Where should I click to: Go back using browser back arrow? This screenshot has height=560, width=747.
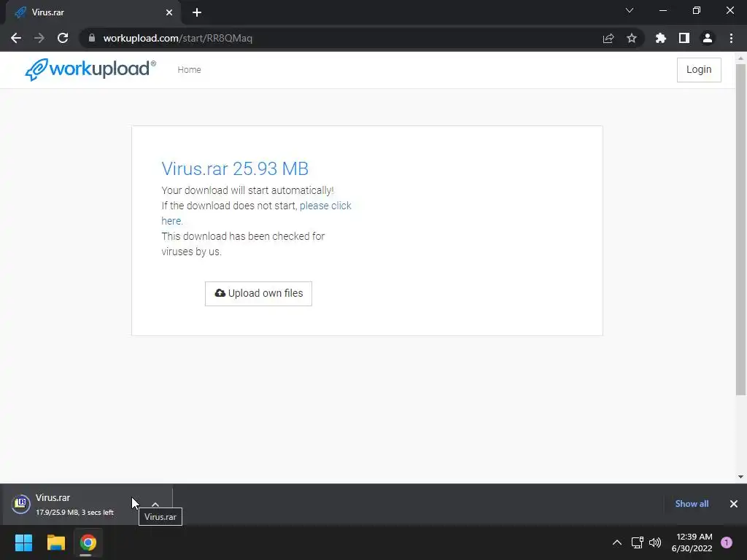(x=16, y=38)
